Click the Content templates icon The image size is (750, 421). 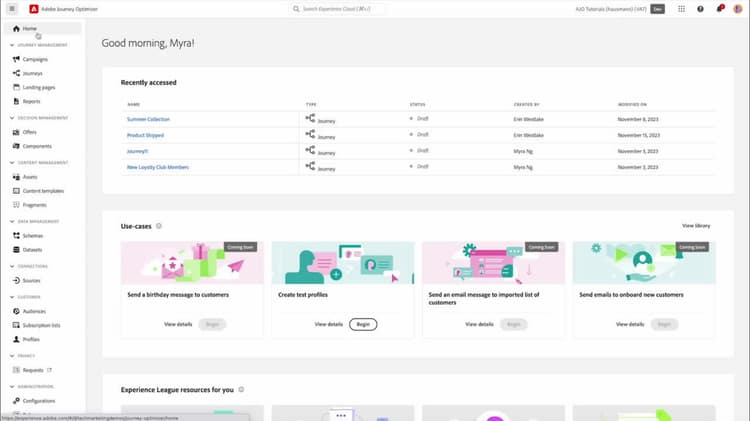tap(16, 191)
